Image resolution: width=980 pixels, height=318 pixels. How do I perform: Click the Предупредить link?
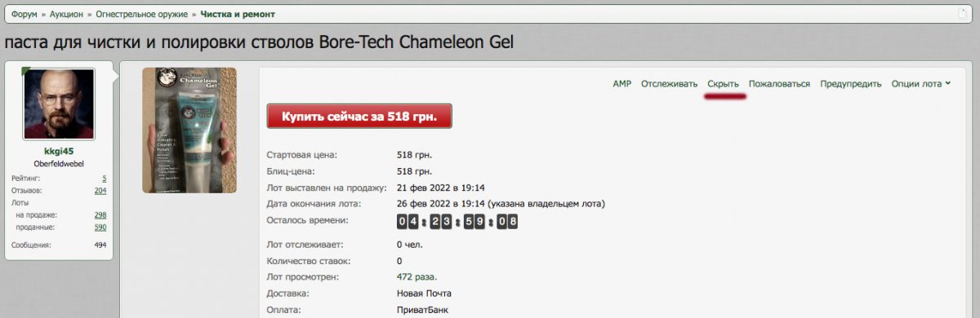[x=851, y=83]
